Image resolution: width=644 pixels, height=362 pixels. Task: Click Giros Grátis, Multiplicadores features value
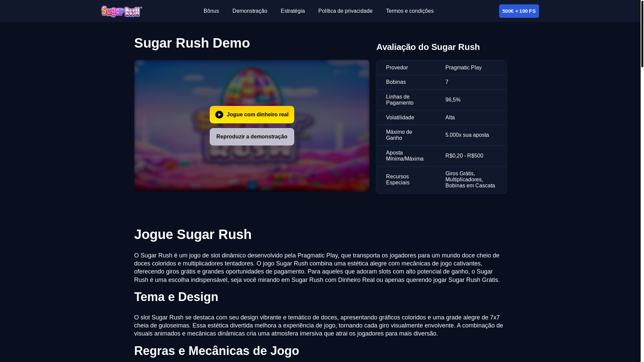point(470,180)
